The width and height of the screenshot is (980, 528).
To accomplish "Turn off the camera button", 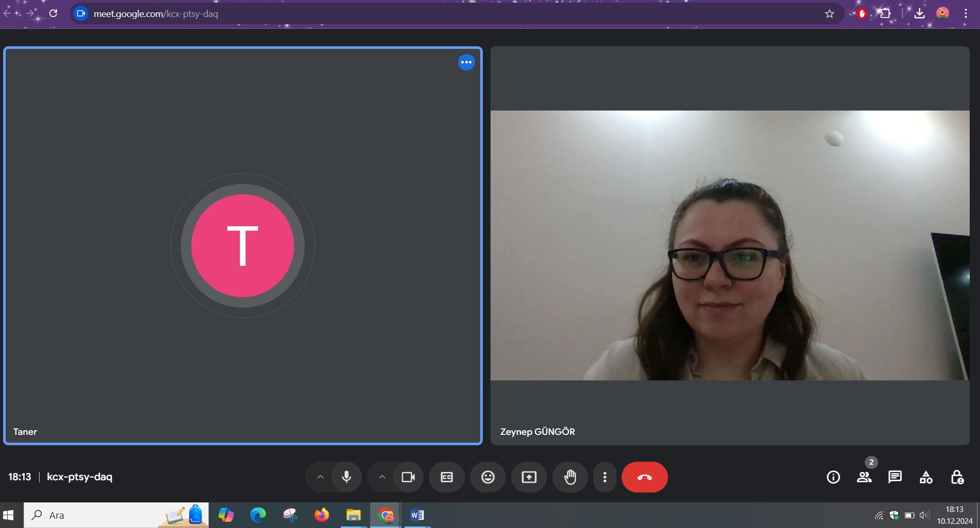I will coord(408,477).
